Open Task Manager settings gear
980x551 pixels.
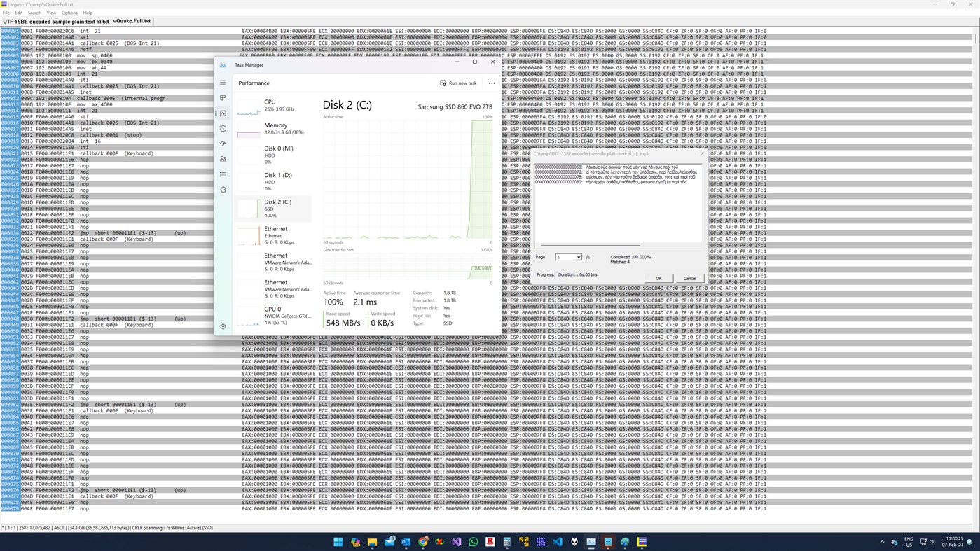(x=223, y=326)
